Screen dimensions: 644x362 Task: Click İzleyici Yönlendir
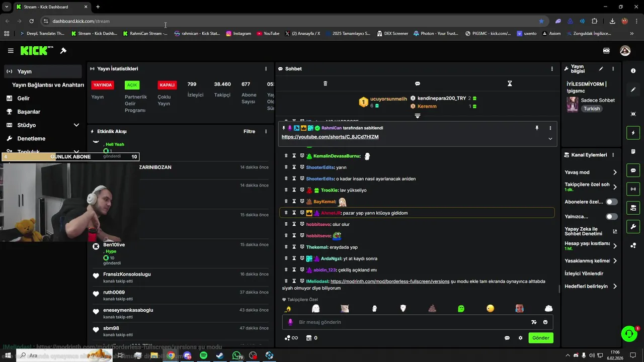tap(584, 274)
